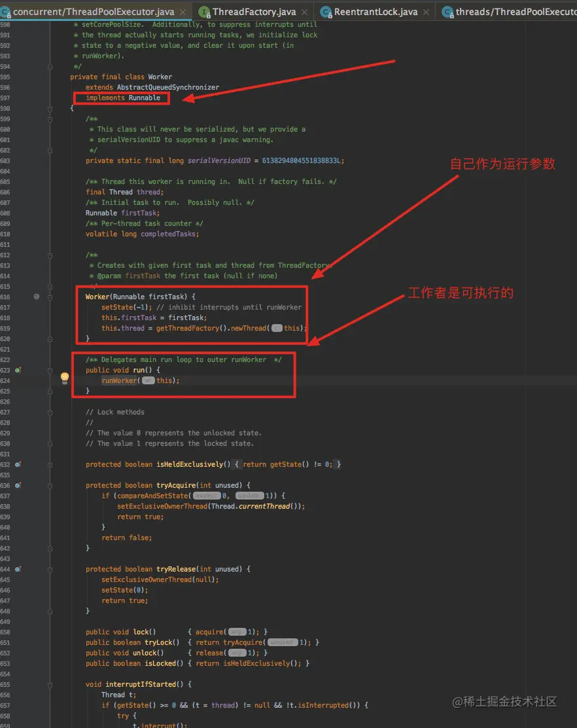Click the 'Runnable firstTask;' field declaration
This screenshot has height=728, width=577.
coord(122,213)
